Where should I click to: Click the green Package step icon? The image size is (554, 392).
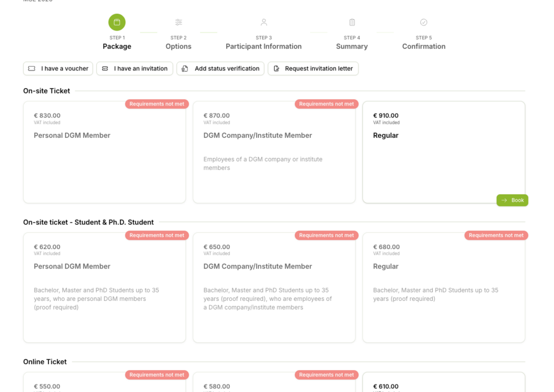coord(117,22)
